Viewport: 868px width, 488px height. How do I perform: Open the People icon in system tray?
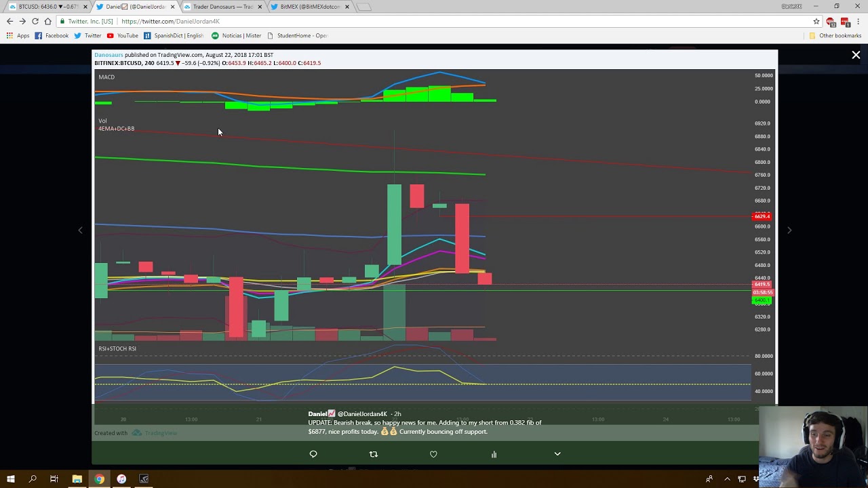pyautogui.click(x=709, y=479)
